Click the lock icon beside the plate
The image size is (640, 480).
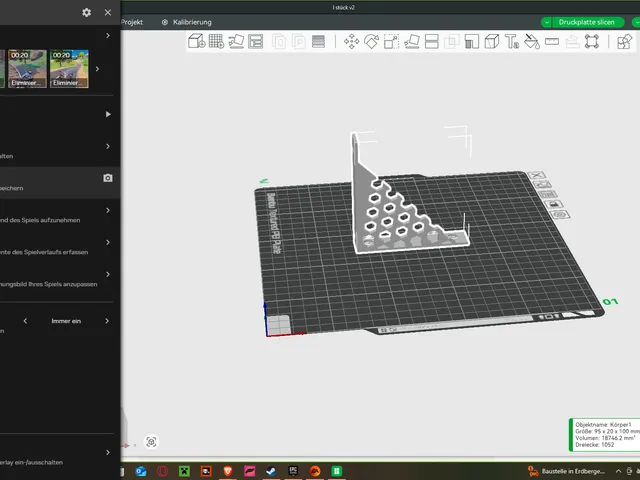(554, 204)
